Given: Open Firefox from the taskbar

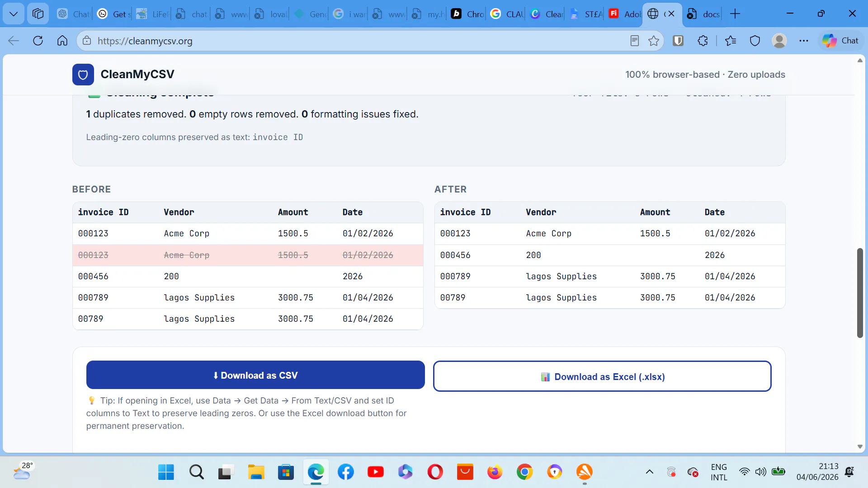Looking at the screenshot, I should point(495,472).
